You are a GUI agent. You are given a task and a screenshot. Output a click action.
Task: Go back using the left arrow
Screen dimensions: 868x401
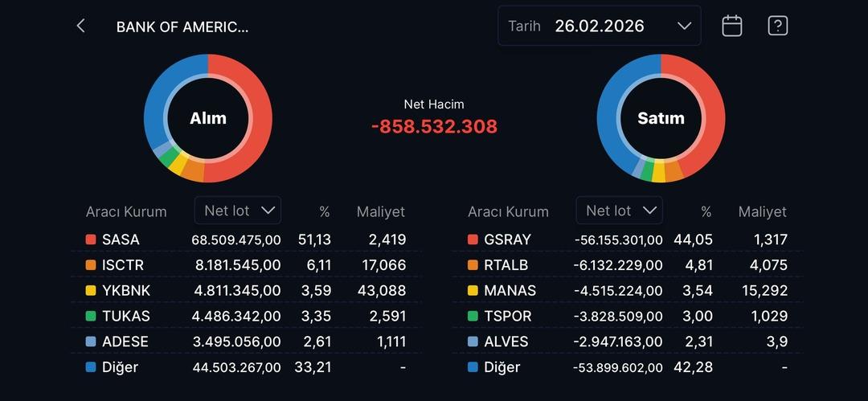coord(80,26)
